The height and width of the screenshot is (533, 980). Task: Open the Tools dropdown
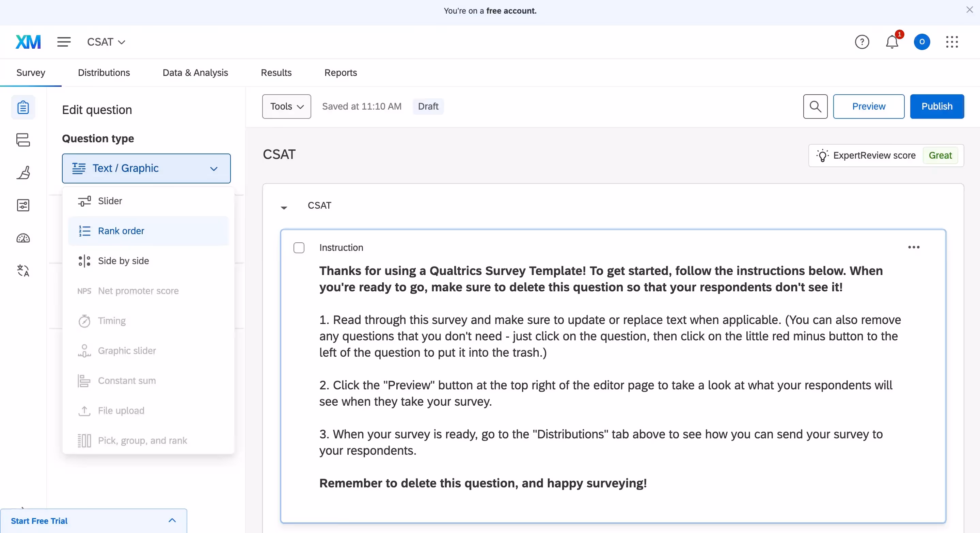tap(286, 107)
